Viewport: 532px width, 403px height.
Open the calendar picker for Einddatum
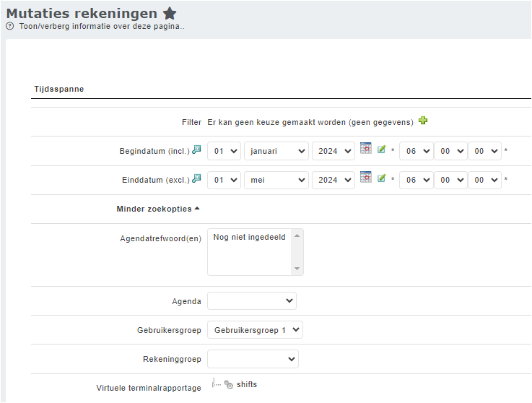point(366,178)
